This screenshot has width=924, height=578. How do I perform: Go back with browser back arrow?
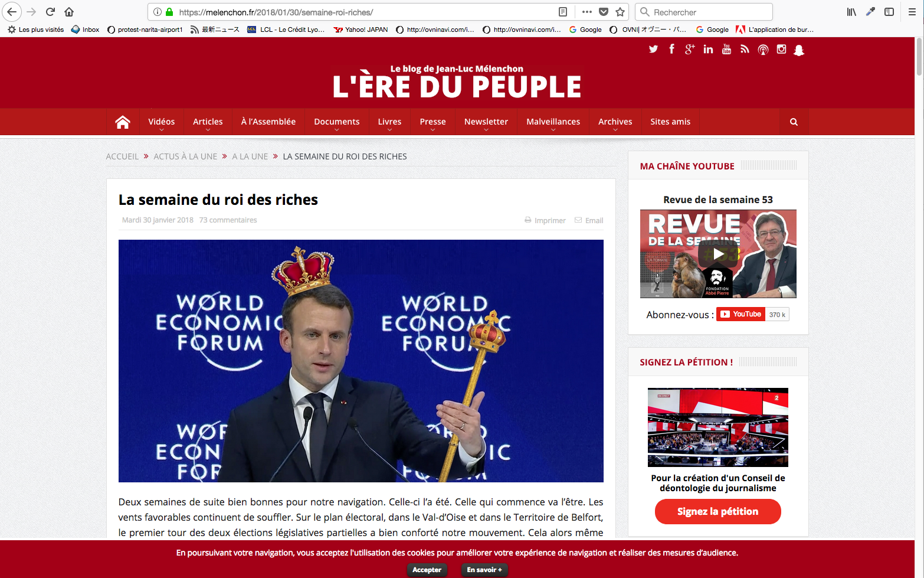12,12
